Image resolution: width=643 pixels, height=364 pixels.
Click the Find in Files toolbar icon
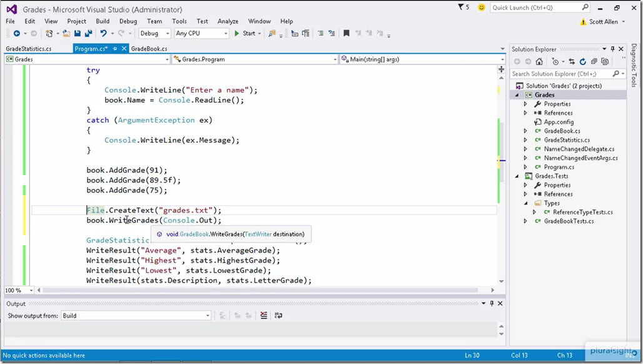pos(271,34)
